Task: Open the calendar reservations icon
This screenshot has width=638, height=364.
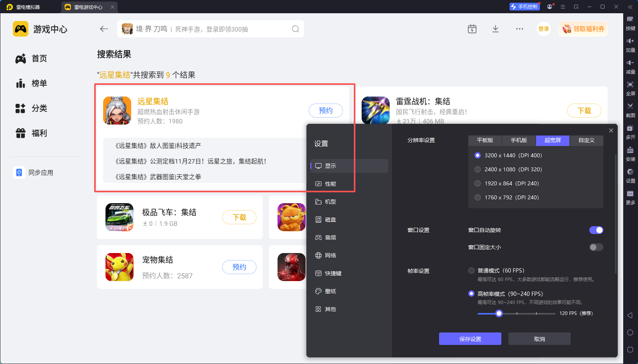Action: [x=472, y=29]
